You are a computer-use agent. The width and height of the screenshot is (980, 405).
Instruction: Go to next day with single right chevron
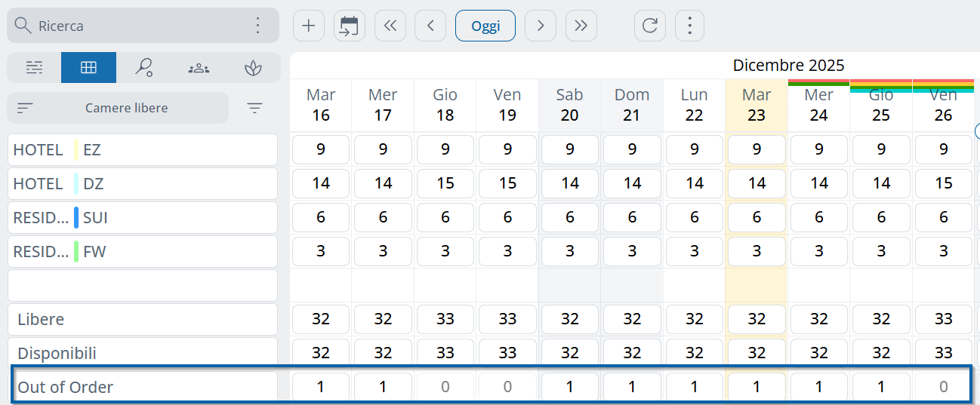pos(540,26)
